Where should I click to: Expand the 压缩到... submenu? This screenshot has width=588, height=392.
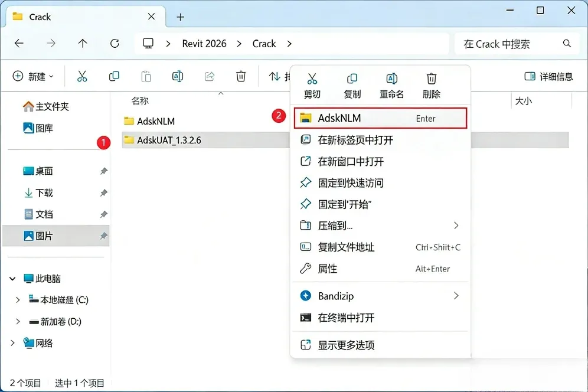(x=381, y=226)
